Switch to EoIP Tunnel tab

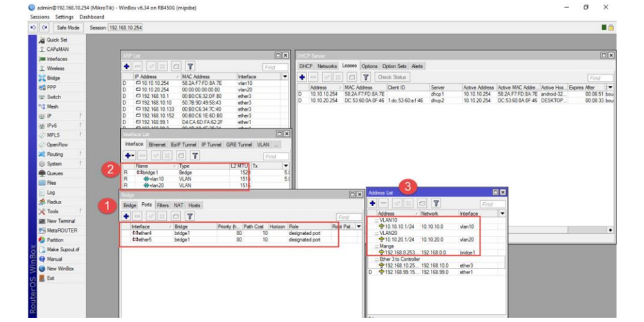pos(184,144)
